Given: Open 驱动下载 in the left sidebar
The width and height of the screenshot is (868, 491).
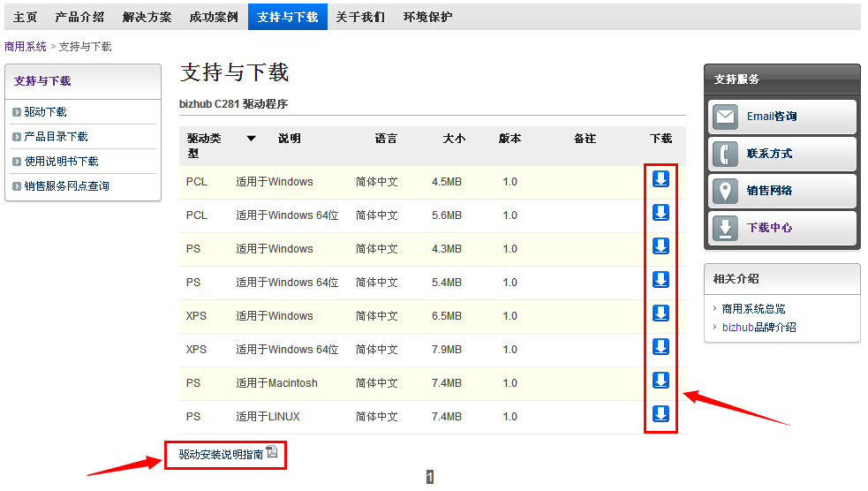Looking at the screenshot, I should click(x=46, y=112).
